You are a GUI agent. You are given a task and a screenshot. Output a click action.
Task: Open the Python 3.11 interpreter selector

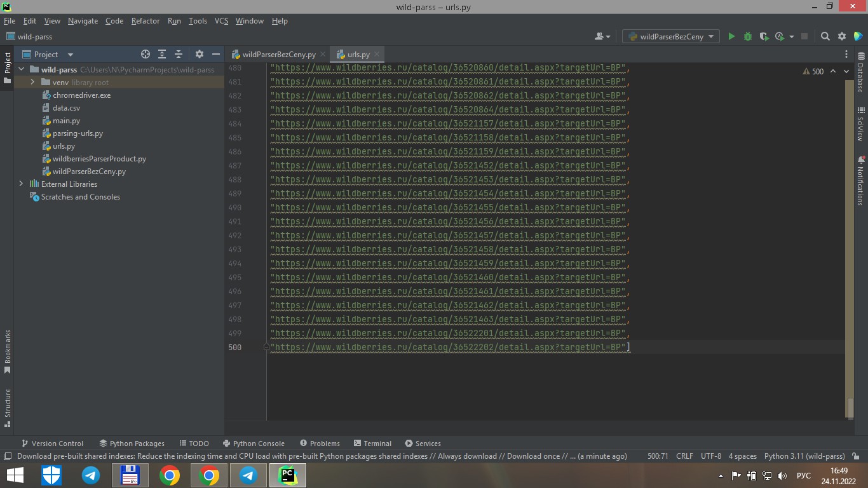tap(804, 456)
